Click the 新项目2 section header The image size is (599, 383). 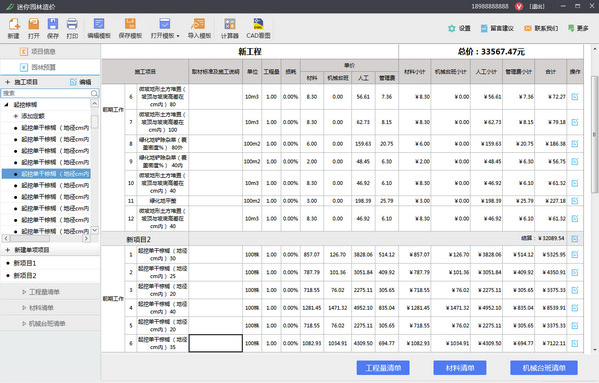[139, 239]
